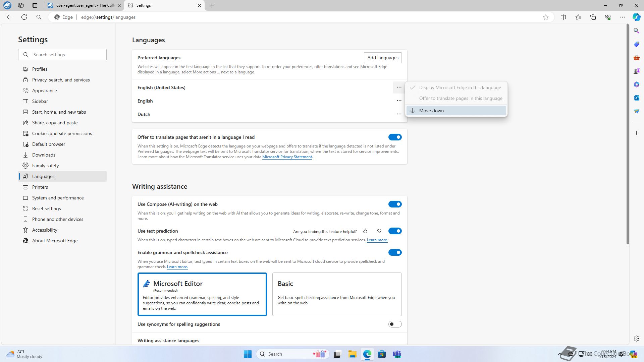Open the sidebar settings gear icon

tap(637, 339)
